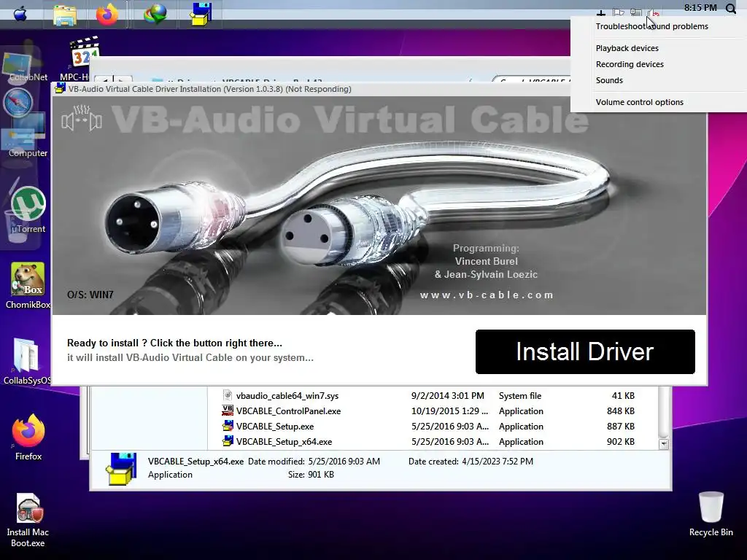Image resolution: width=747 pixels, height=560 pixels.
Task: Click the Explorer search box
Action: coord(531,79)
